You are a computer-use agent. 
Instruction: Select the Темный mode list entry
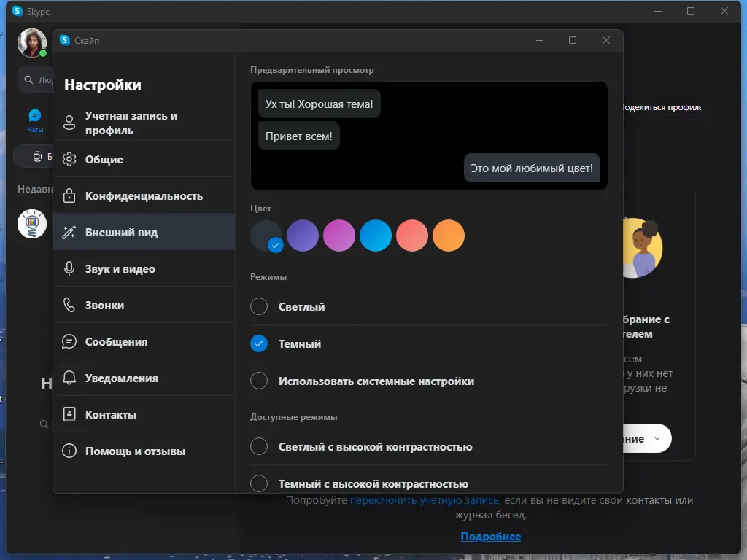[259, 343]
